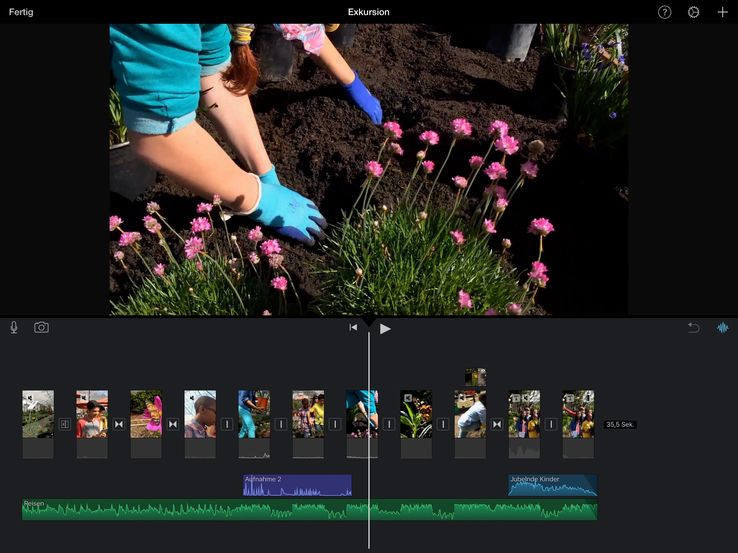Tap the plus icon to add media

722,12
